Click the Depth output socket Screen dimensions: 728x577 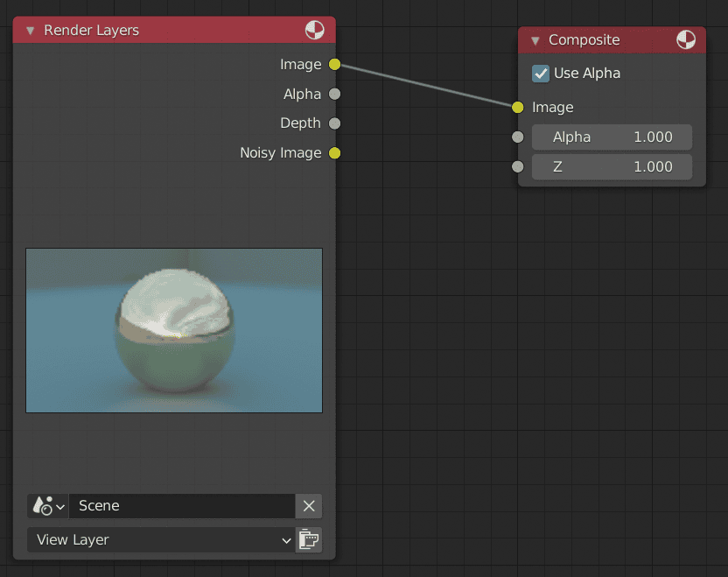point(333,123)
